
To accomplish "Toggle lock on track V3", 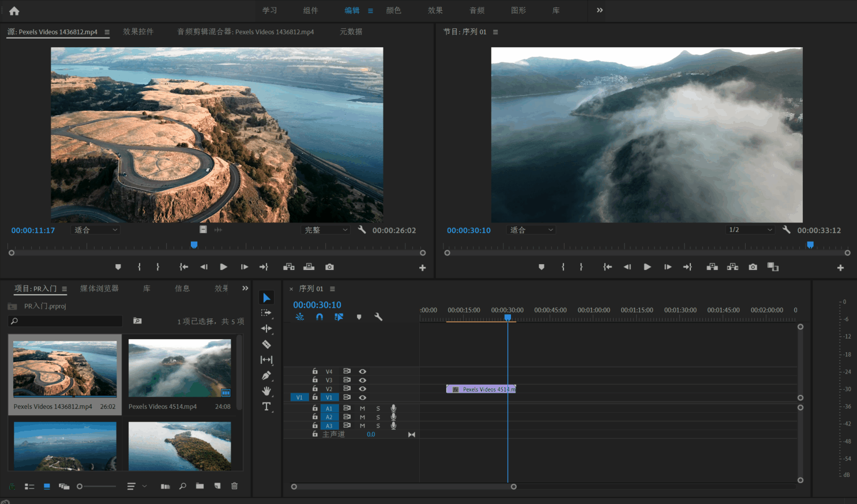I will click(x=315, y=380).
